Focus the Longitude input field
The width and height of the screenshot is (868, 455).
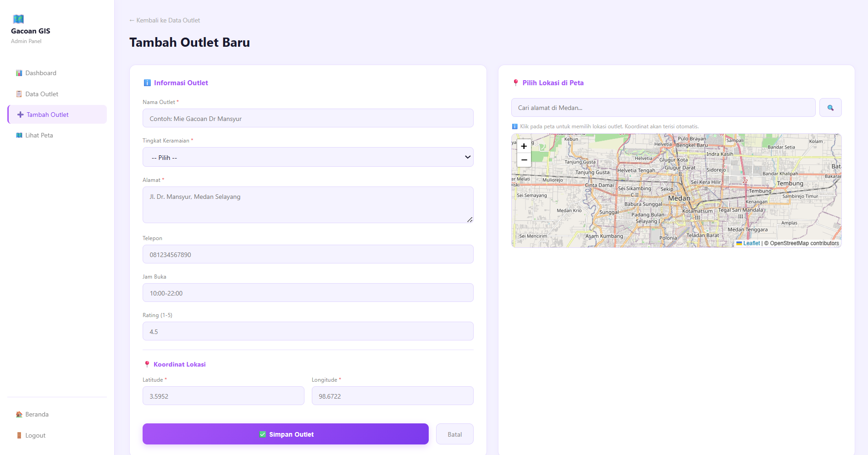coord(393,396)
